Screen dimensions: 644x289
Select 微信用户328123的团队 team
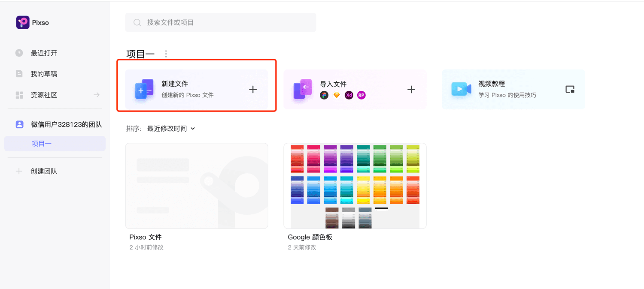tap(66, 124)
